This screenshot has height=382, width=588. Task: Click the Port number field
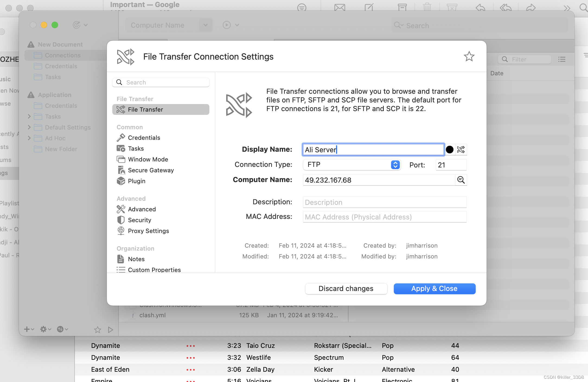click(451, 165)
